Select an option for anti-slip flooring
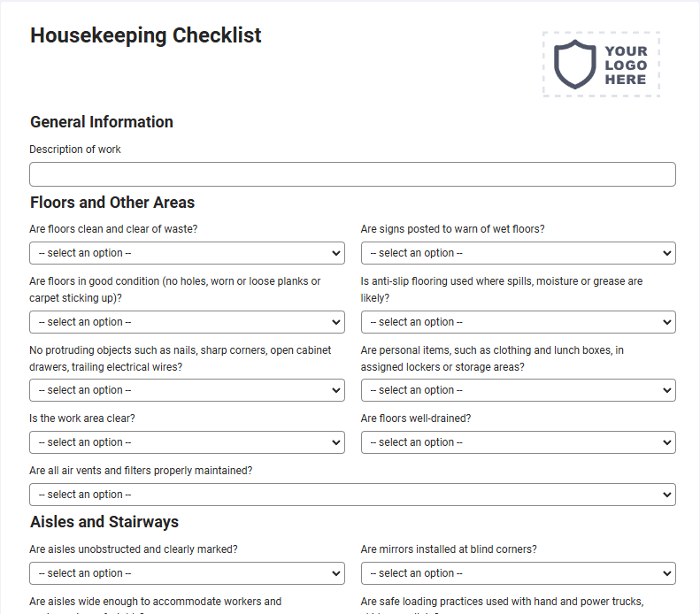700x614 pixels. click(519, 322)
